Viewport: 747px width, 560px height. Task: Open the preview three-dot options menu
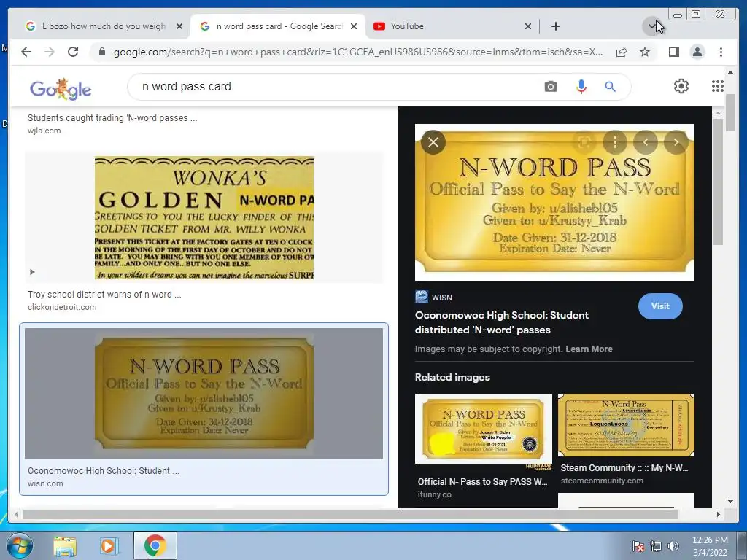(x=614, y=142)
